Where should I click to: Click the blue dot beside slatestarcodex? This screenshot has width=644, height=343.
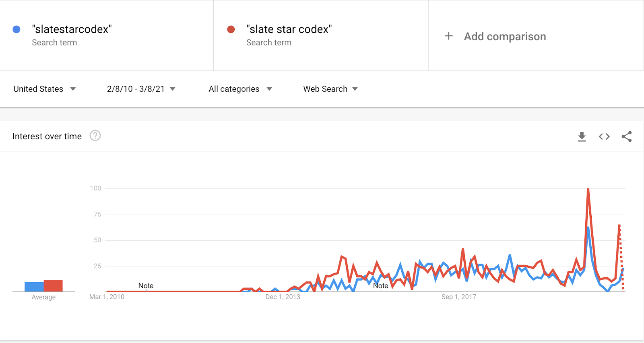[x=17, y=29]
